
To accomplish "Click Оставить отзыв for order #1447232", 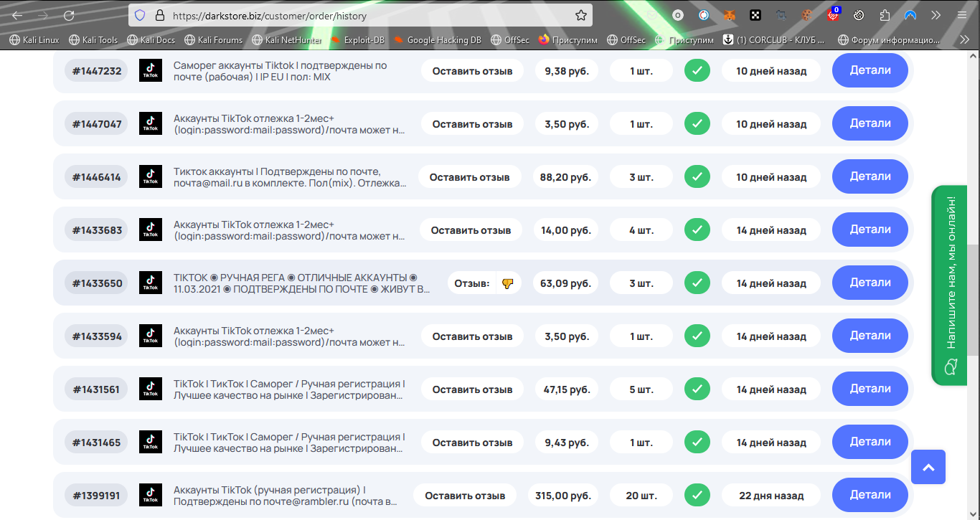I will [x=472, y=71].
